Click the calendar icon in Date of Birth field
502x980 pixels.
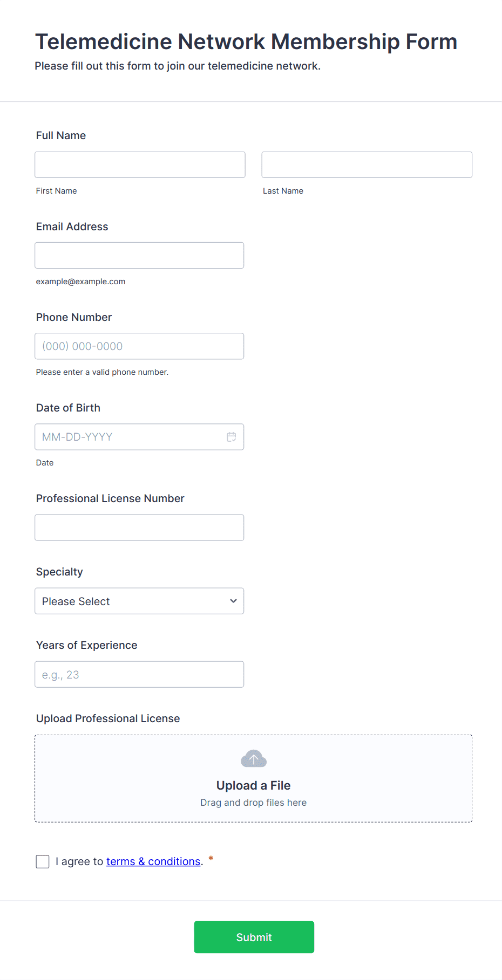click(x=232, y=437)
